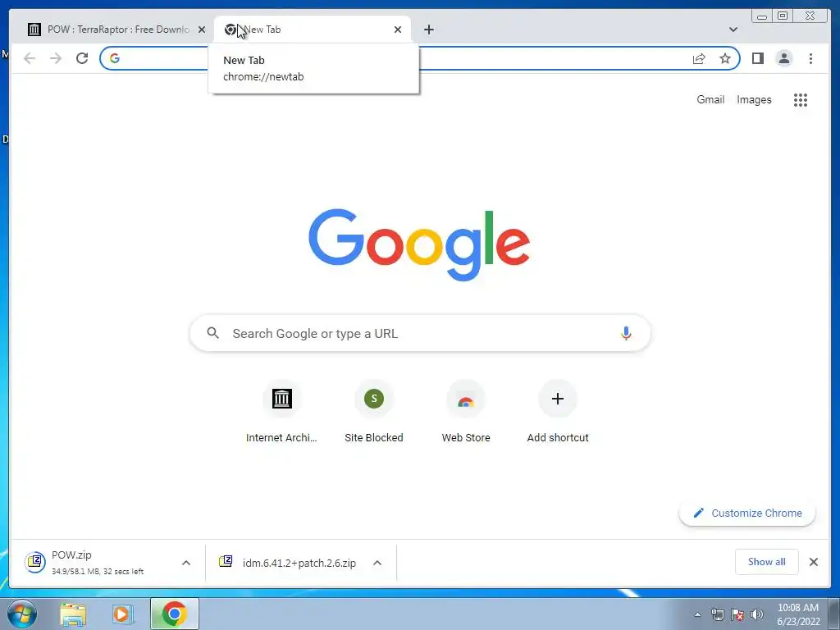Open Windows Explorer from the taskbar
840x630 pixels.
(73, 614)
